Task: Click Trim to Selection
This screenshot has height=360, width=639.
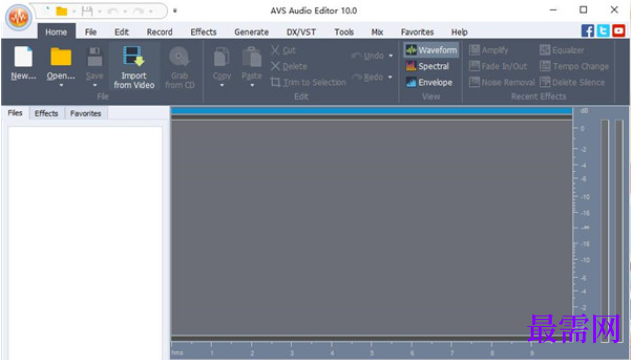Action: click(308, 82)
